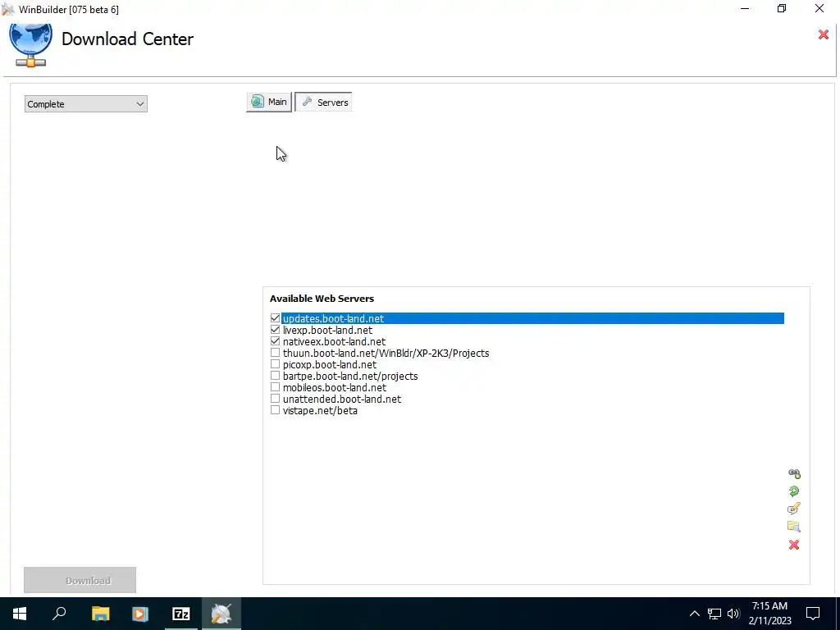Enable picoxp.boot-land.net server checkbox
840x630 pixels.
click(x=276, y=364)
